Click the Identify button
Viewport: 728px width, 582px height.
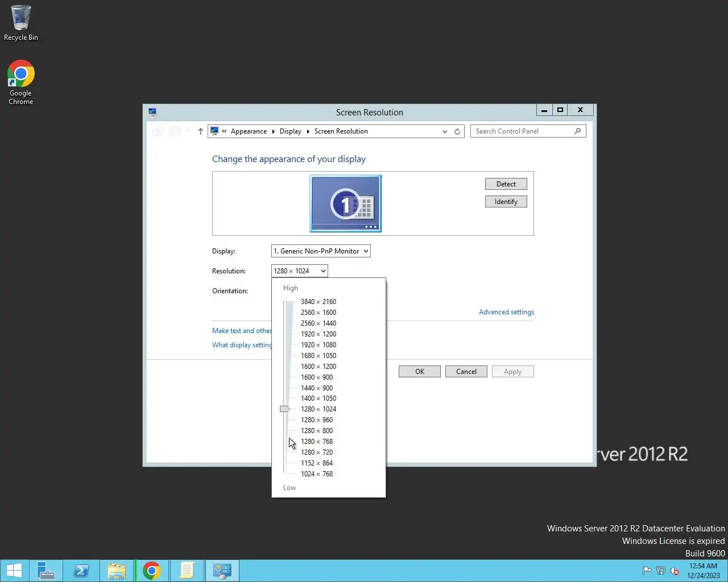click(506, 202)
